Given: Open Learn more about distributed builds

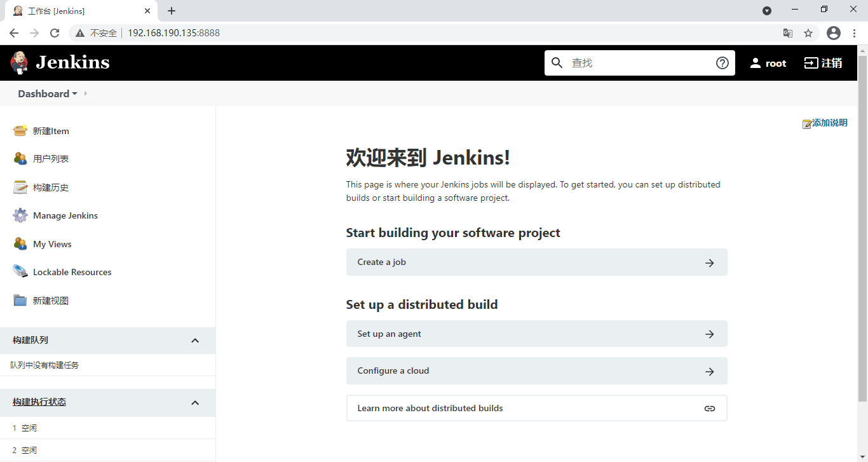Looking at the screenshot, I should (x=536, y=408).
